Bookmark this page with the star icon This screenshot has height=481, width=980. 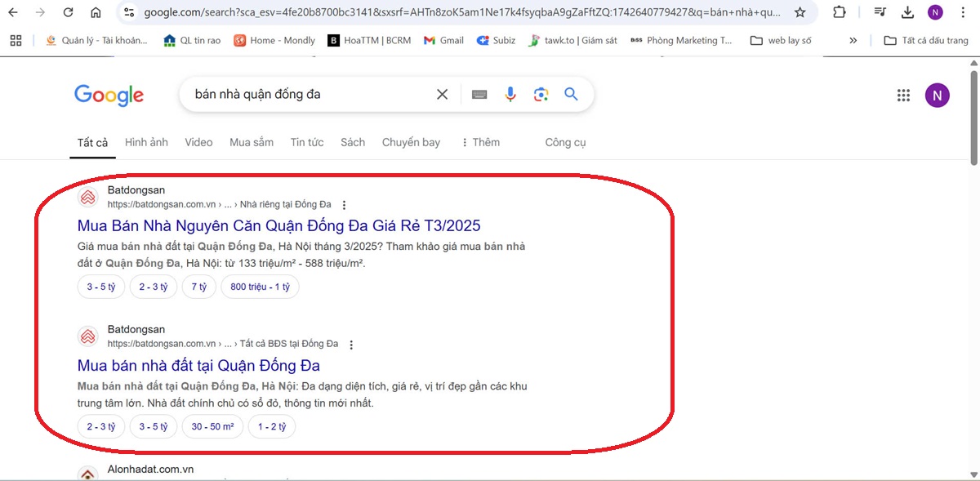[x=800, y=12]
